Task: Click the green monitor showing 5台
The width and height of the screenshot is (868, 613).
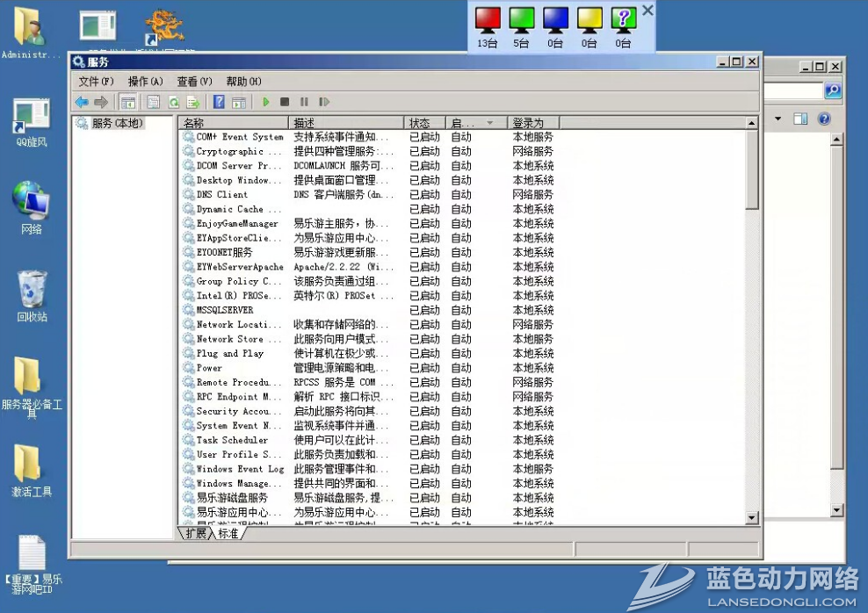Action: (521, 19)
